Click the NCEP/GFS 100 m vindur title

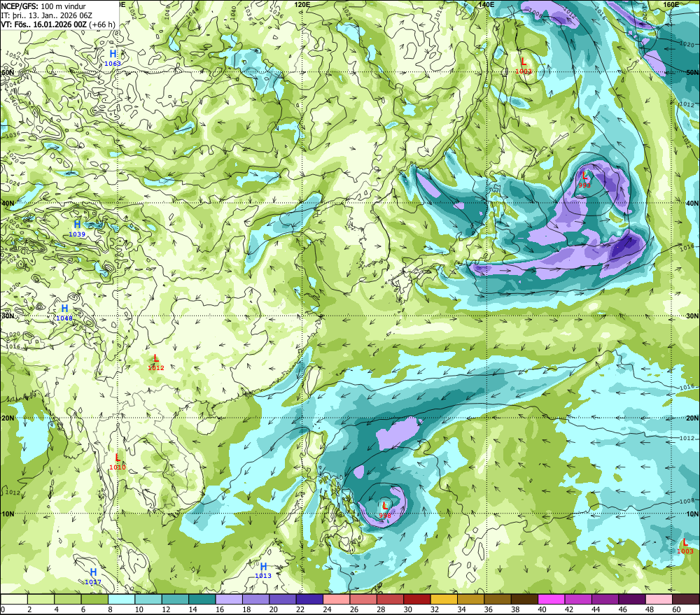pos(43,6)
